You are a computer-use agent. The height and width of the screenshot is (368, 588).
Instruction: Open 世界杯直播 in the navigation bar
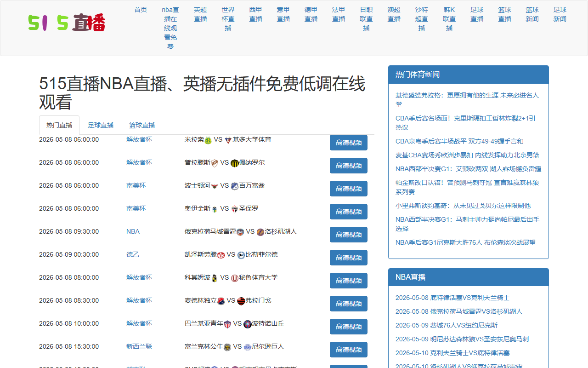(228, 19)
